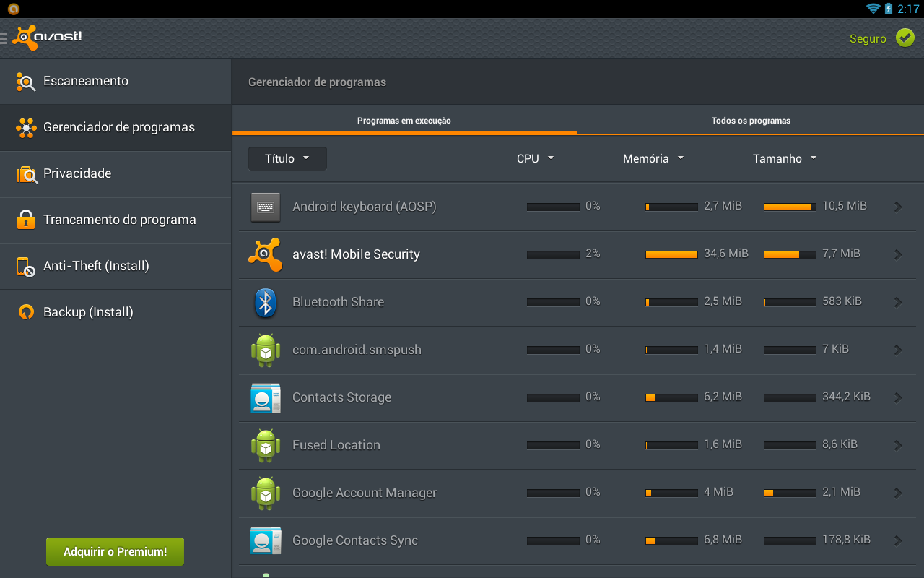Click the Contacts Storage thumbnail icon

coord(265,397)
